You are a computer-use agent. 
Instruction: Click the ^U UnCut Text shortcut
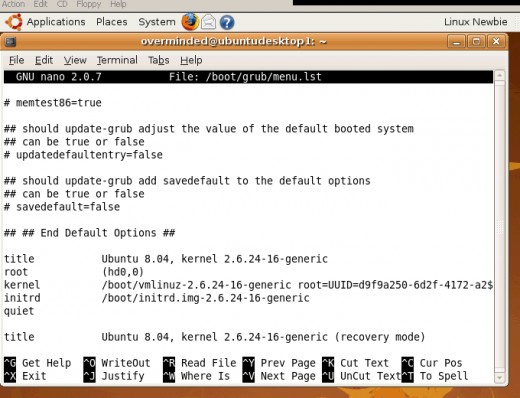coord(362,376)
